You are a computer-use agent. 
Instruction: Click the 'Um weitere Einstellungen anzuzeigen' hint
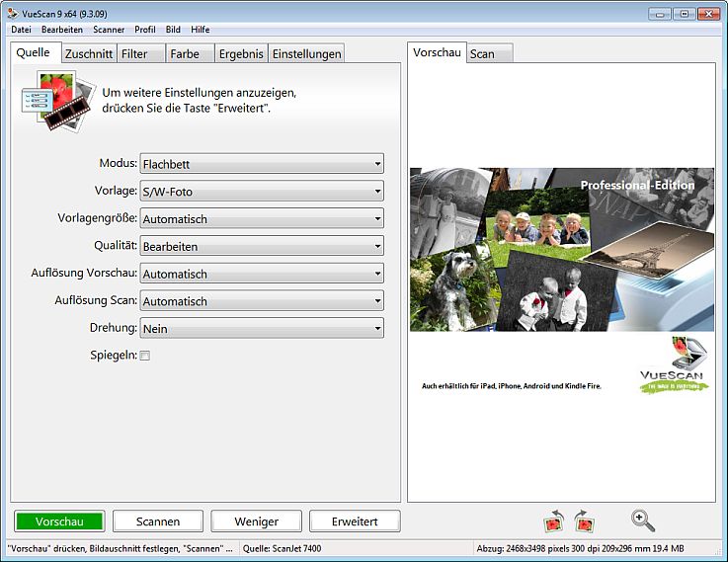point(200,100)
